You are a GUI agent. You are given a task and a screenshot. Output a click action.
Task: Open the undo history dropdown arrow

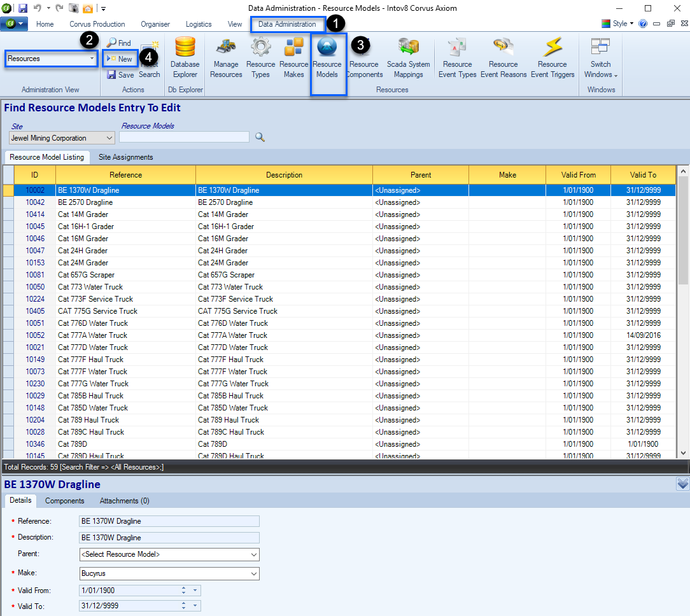[48, 8]
